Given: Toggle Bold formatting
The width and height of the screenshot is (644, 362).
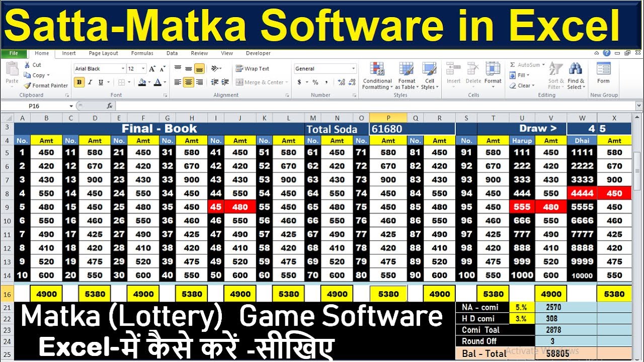Looking at the screenshot, I should tap(79, 82).
